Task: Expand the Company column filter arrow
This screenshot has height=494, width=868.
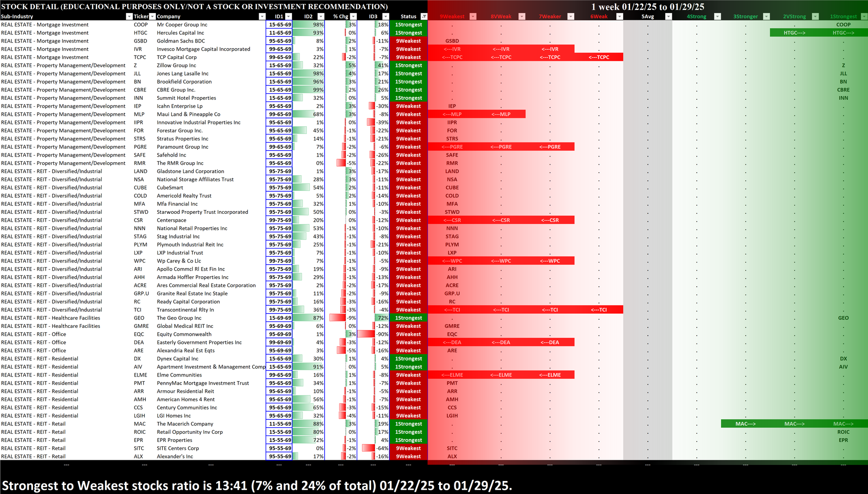Action: (262, 16)
